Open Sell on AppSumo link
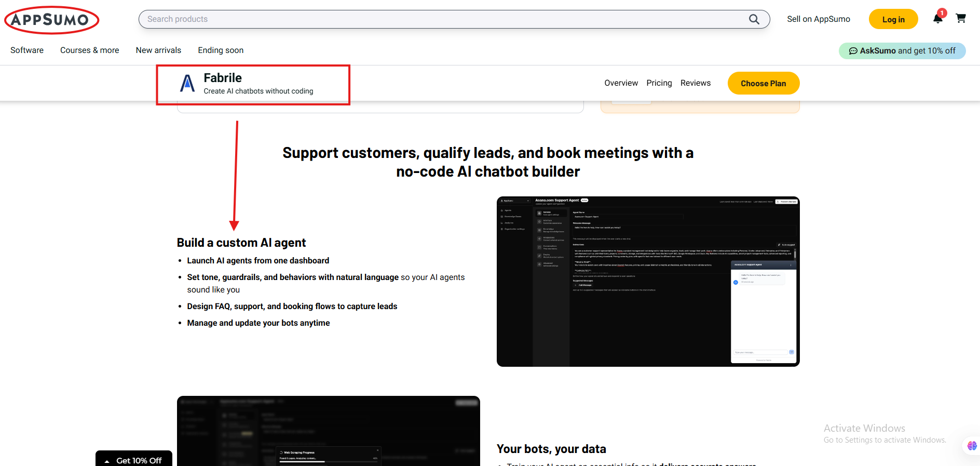980x466 pixels. tap(819, 19)
